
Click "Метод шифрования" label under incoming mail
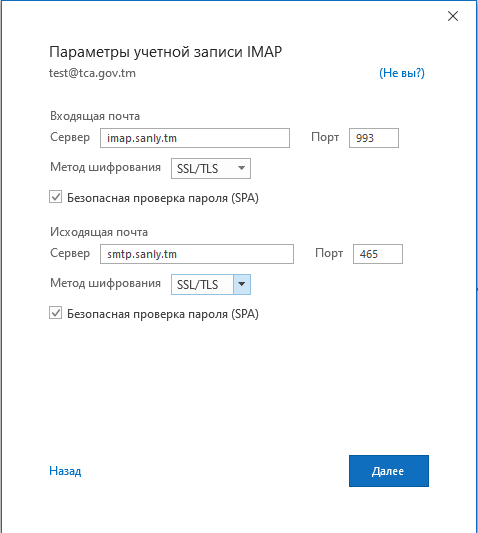105,167
